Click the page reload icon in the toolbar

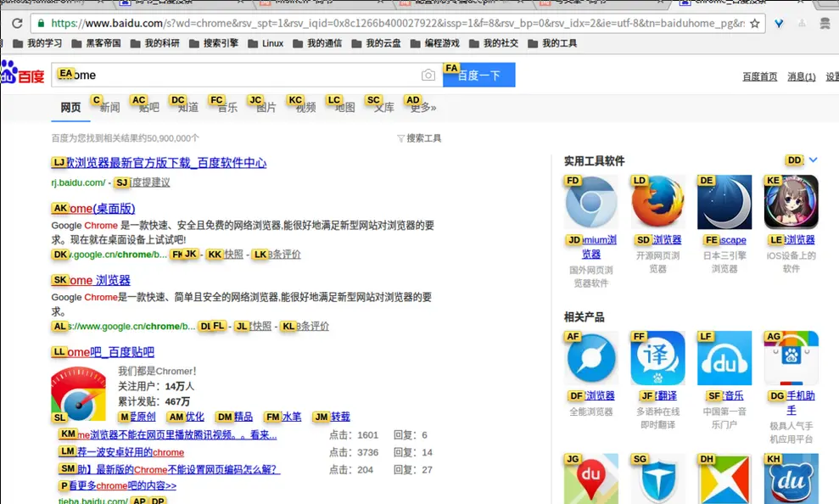[x=15, y=25]
